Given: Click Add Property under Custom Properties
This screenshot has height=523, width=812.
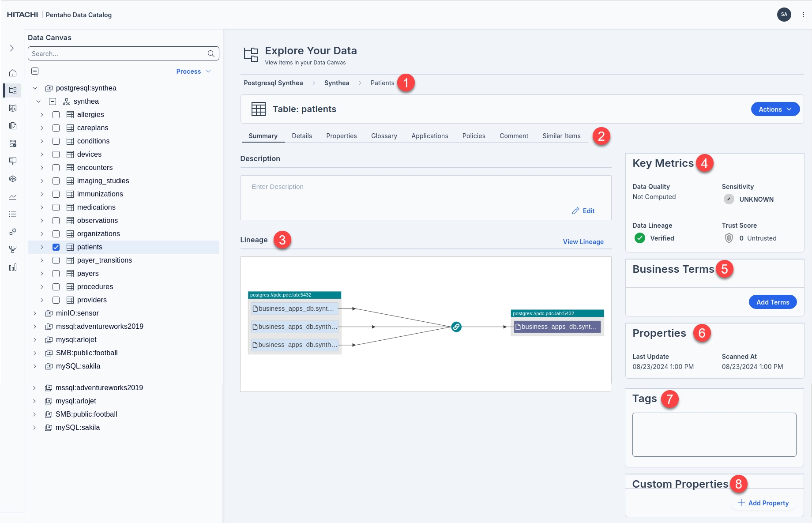Looking at the screenshot, I should 763,503.
